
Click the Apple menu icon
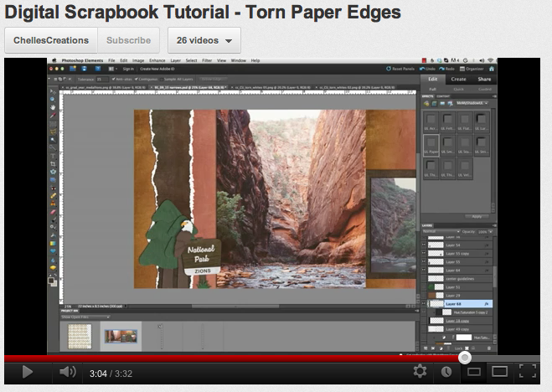coord(54,60)
